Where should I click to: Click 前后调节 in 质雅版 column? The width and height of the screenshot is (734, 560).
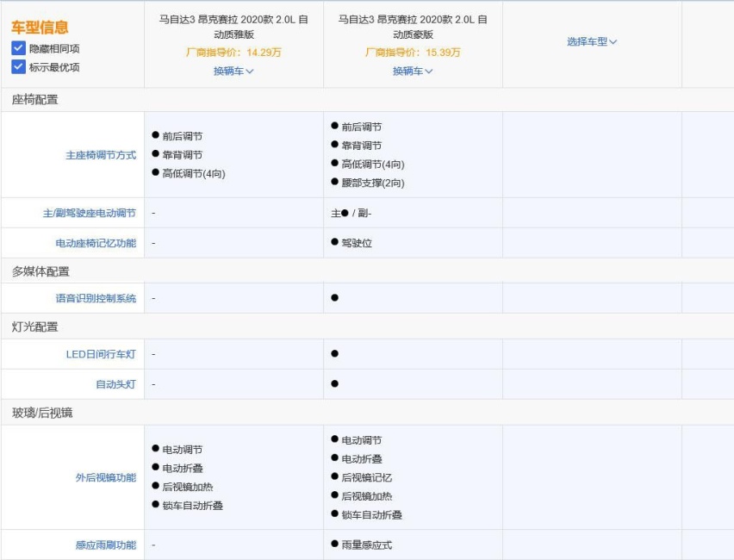183,136
